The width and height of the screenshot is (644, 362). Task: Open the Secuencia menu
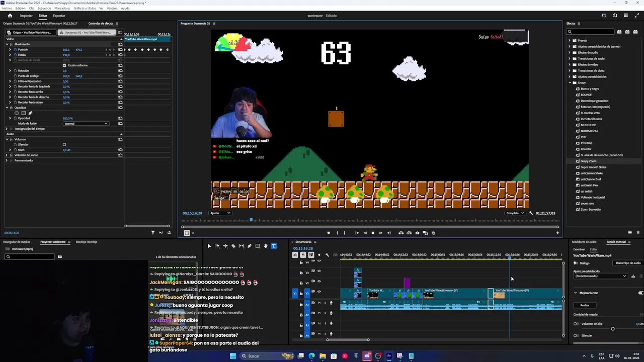tap(44, 8)
